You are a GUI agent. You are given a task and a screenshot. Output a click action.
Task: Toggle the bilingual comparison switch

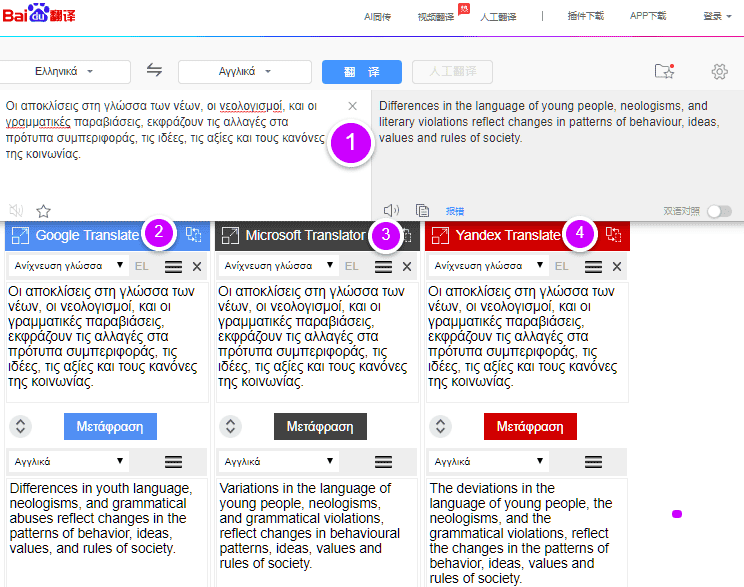point(719,211)
